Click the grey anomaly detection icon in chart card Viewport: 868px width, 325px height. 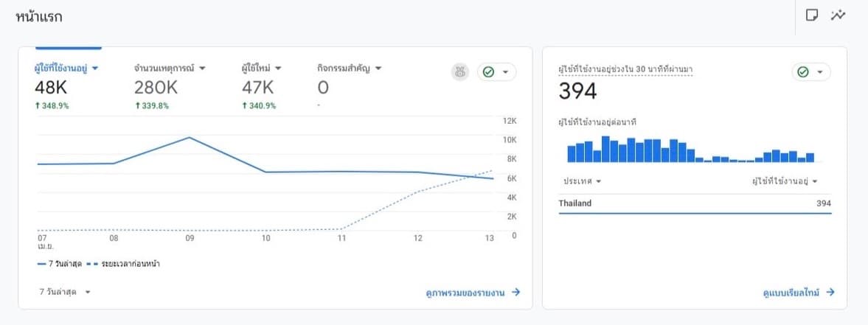tap(460, 72)
